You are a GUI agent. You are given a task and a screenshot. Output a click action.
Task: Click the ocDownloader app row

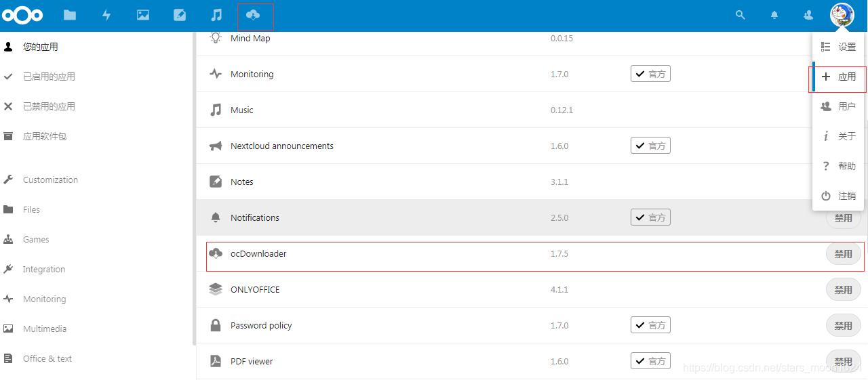tap(407, 254)
